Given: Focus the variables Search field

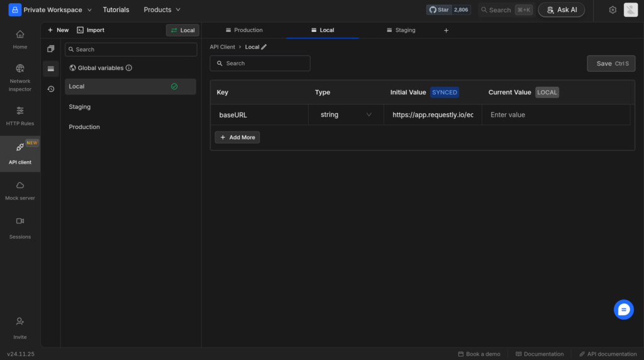Looking at the screenshot, I should click(260, 64).
